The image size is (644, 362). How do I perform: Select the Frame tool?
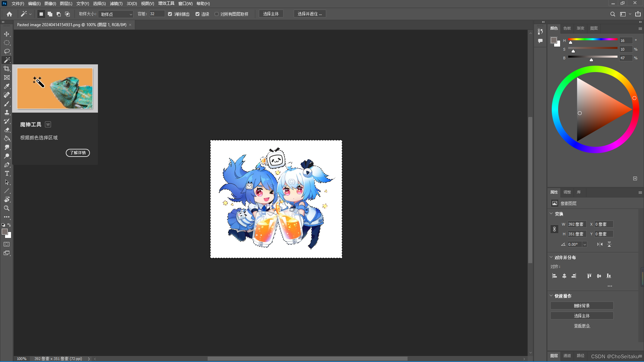coord(7,77)
